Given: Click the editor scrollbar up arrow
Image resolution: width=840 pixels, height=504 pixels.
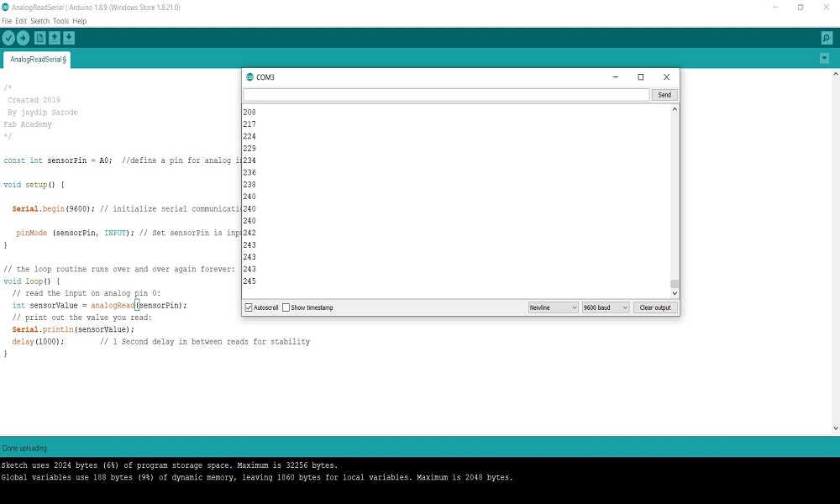Looking at the screenshot, I should point(835,74).
